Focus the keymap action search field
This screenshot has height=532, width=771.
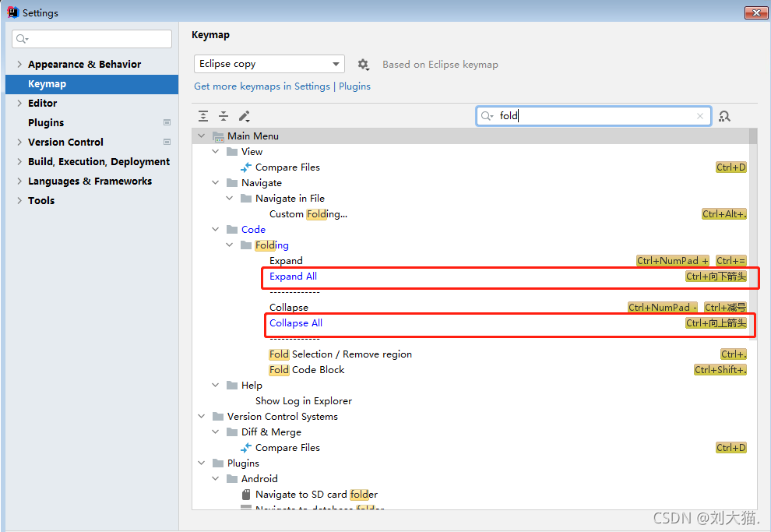pos(593,116)
